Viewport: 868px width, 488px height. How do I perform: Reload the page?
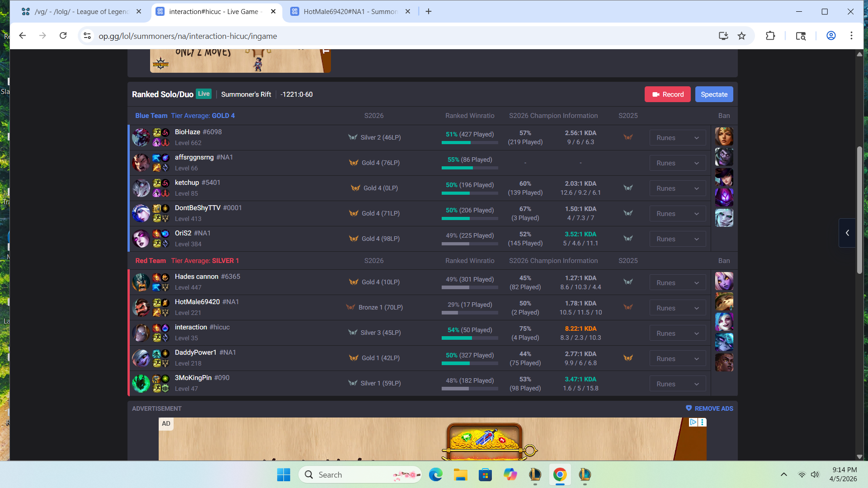pyautogui.click(x=63, y=36)
